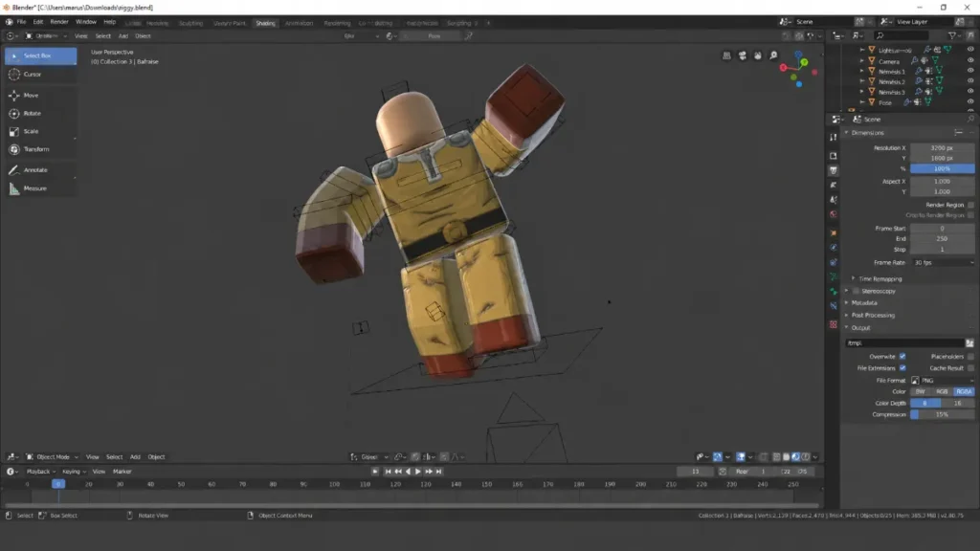Toggle visibility of Pose object
980x551 pixels.
[970, 101]
